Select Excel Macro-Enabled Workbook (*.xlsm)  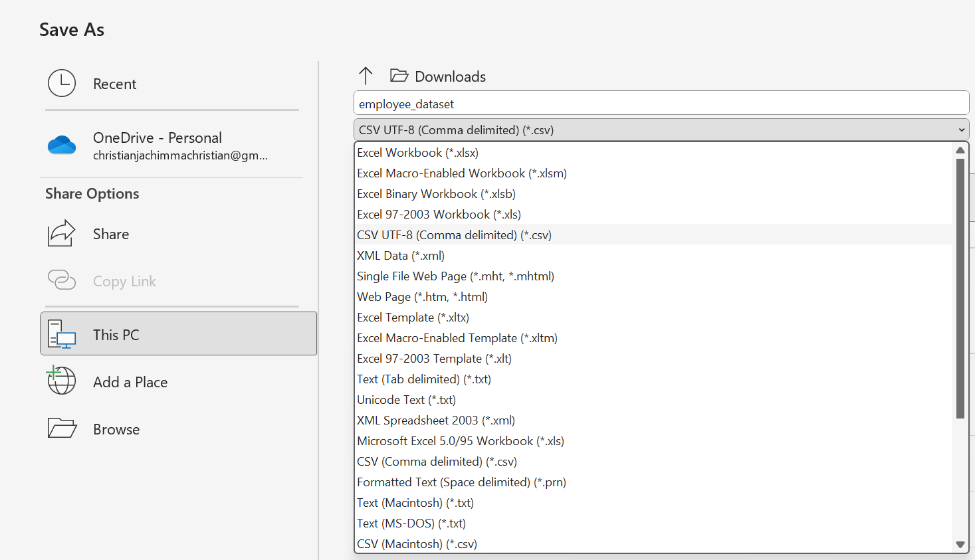point(462,173)
